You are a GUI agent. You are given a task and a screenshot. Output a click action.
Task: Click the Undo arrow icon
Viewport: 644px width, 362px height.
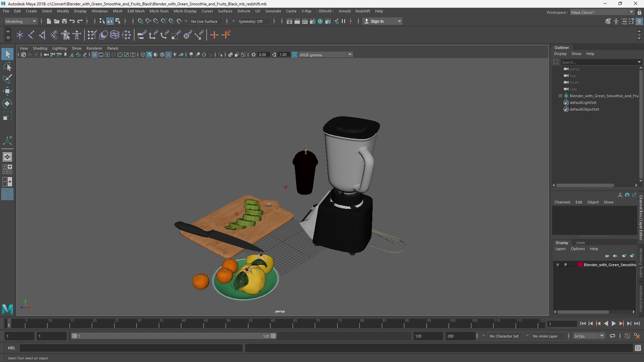coord(72,21)
